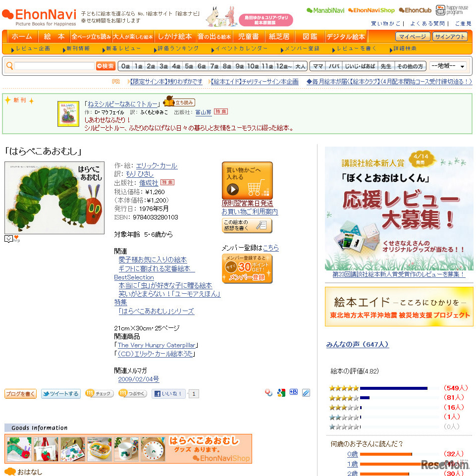Click the 特集 badge next to 偕成社
Image resolution: width=476 pixels, height=476 pixels.
point(167,182)
